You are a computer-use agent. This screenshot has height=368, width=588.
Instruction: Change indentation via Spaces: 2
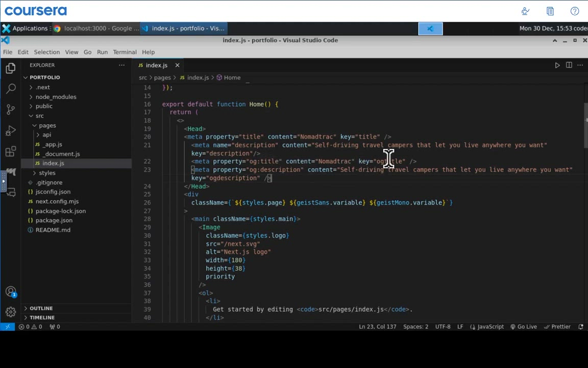click(415, 327)
